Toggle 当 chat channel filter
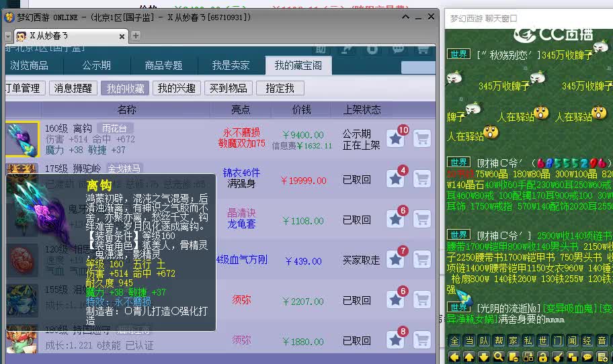 [x=470, y=341]
